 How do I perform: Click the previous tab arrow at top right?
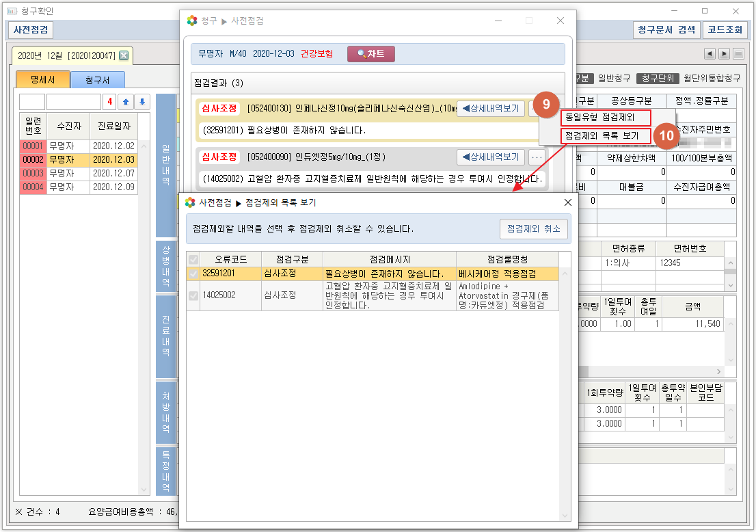(x=710, y=54)
